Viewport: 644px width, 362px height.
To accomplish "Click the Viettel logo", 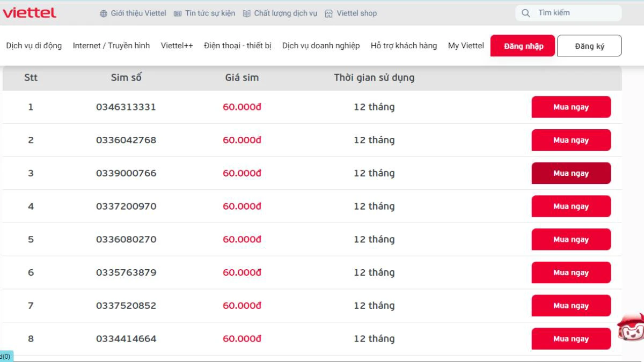I will click(29, 13).
